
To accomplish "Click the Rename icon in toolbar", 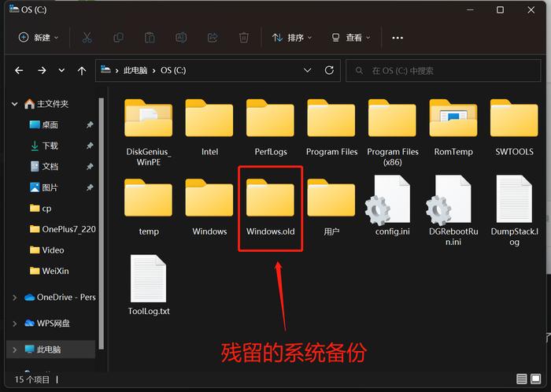I will tap(181, 38).
